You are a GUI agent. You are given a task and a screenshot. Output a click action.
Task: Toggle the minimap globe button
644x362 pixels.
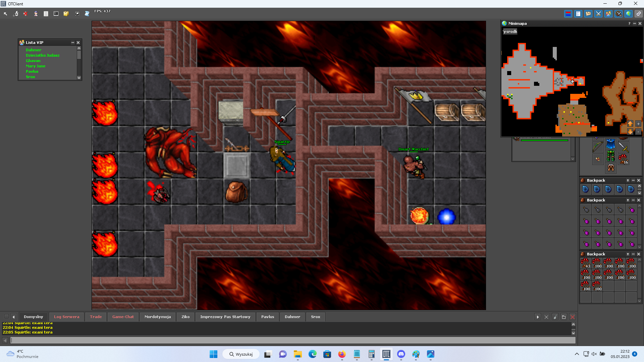[629, 14]
